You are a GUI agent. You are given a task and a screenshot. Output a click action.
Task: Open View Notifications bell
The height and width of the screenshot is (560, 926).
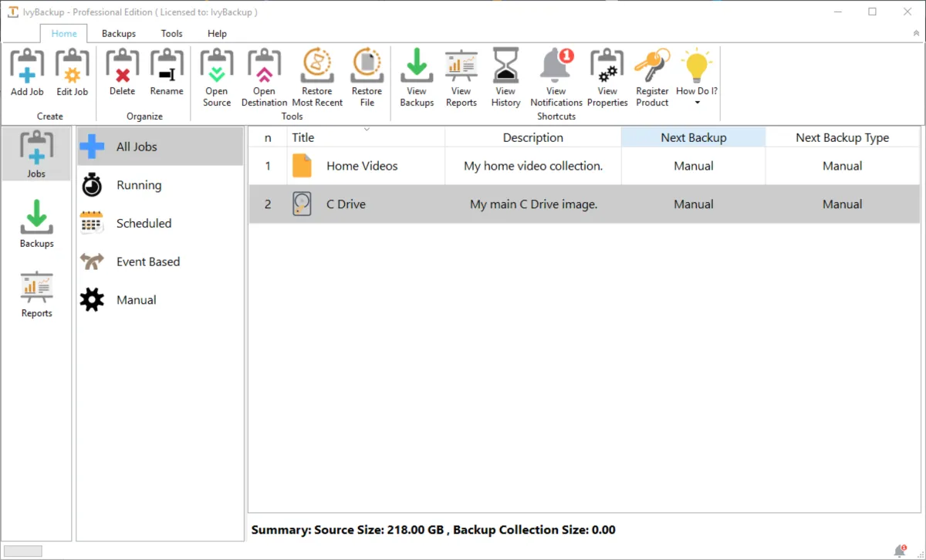coord(556,78)
